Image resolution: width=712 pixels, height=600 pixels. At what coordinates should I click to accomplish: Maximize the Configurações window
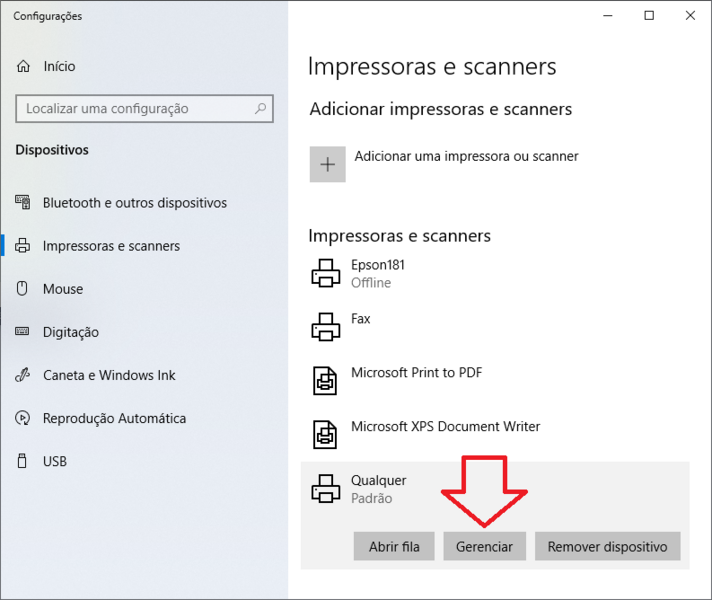coord(649,16)
